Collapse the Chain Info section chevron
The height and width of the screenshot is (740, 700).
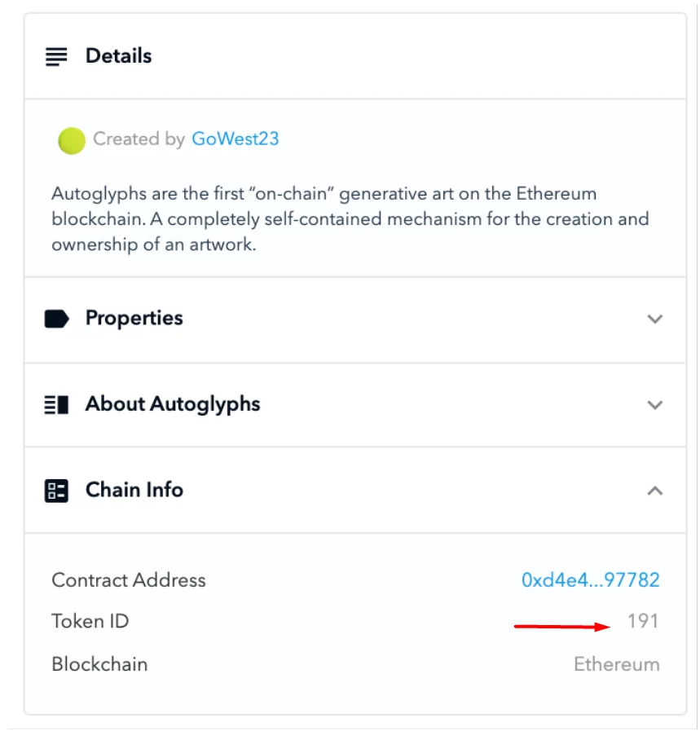tap(654, 491)
